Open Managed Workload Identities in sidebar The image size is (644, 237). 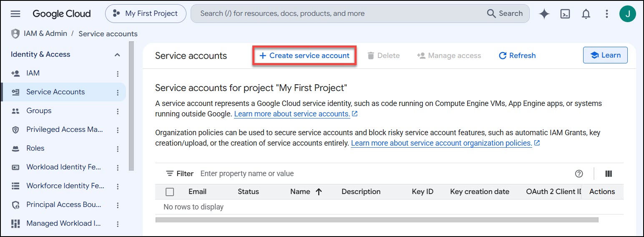point(64,223)
